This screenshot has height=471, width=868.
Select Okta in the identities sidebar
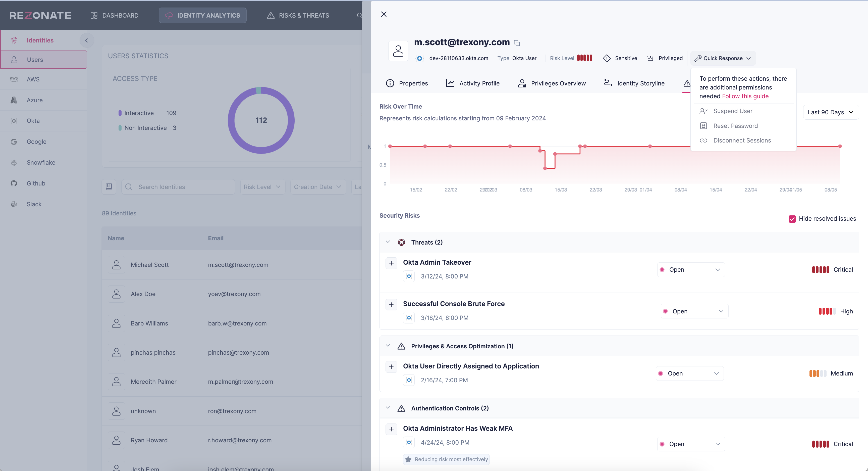(33, 121)
